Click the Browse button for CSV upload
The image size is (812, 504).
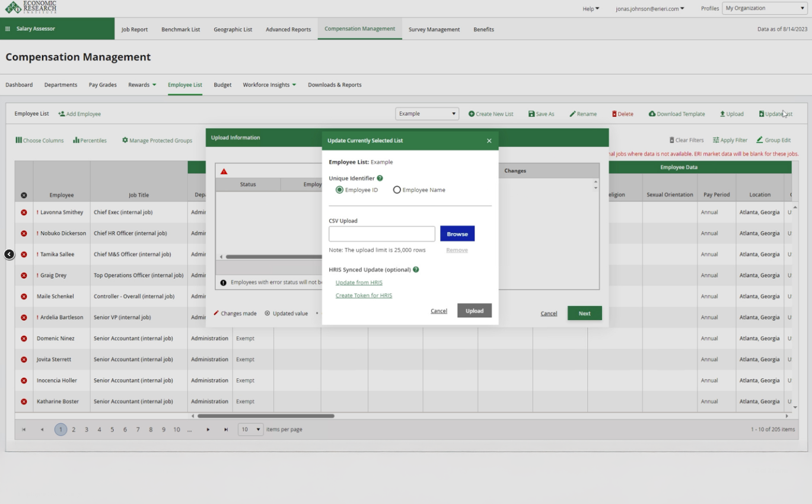(x=457, y=234)
